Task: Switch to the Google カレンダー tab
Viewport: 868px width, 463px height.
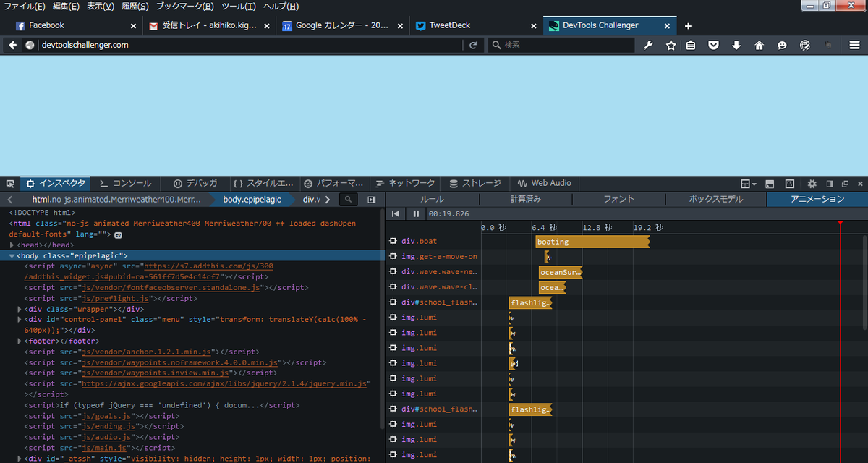Action: [x=342, y=25]
